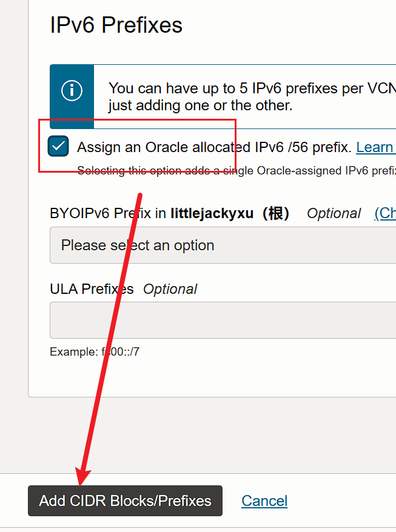Click the 'just adding one or the other' text

[x=200, y=105]
